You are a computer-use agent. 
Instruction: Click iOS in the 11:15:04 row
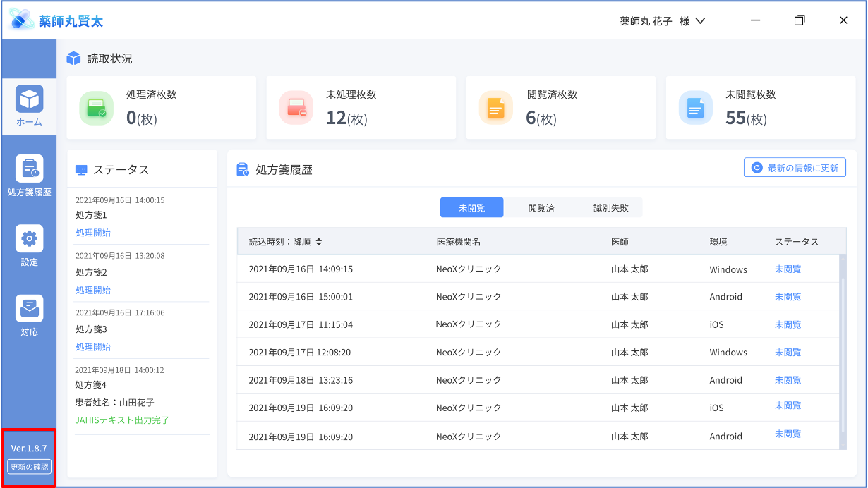point(717,324)
